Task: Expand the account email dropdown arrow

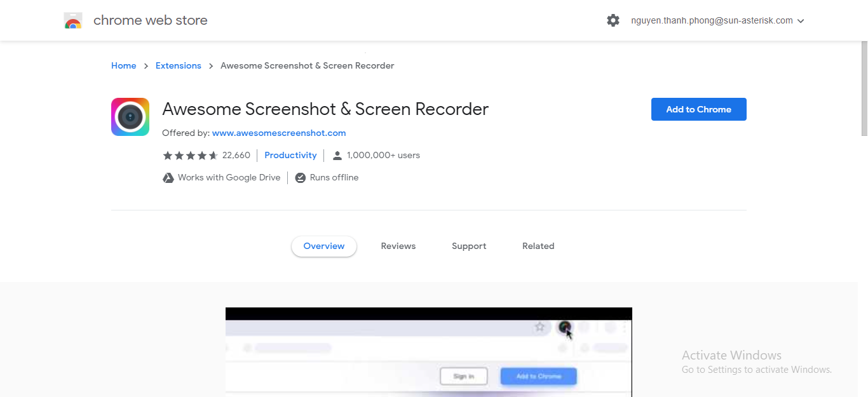Action: click(801, 21)
